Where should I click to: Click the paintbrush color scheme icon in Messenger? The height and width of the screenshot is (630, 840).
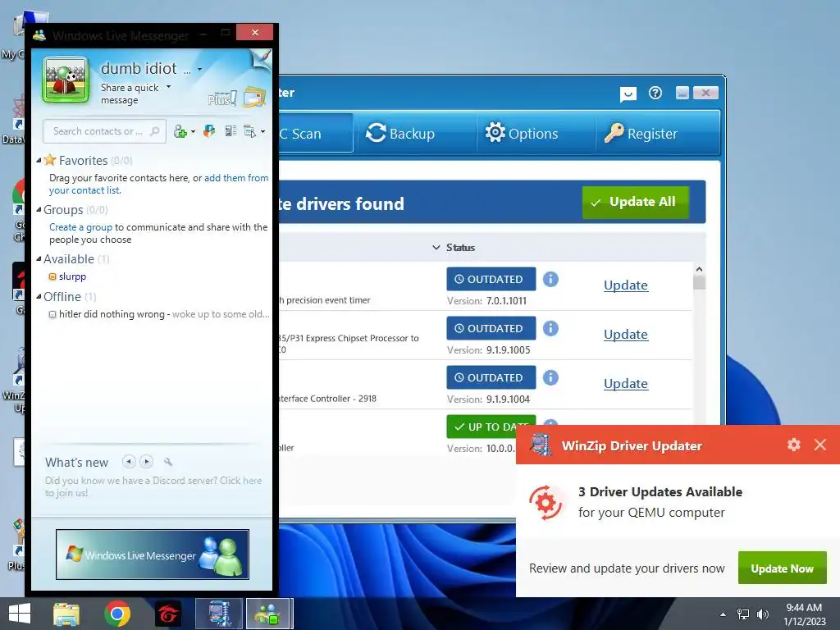[262, 59]
